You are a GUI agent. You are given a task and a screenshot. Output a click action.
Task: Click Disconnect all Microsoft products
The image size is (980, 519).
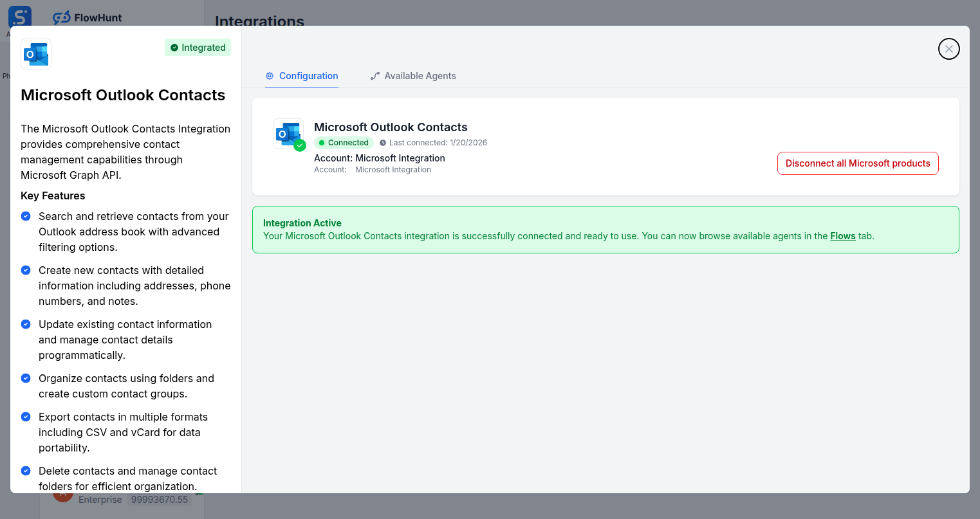pyautogui.click(x=858, y=163)
